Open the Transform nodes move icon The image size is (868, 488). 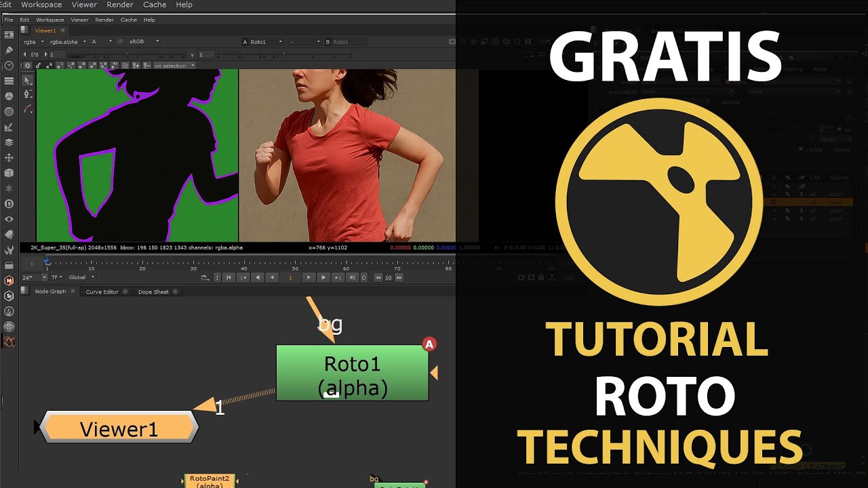tap(9, 158)
